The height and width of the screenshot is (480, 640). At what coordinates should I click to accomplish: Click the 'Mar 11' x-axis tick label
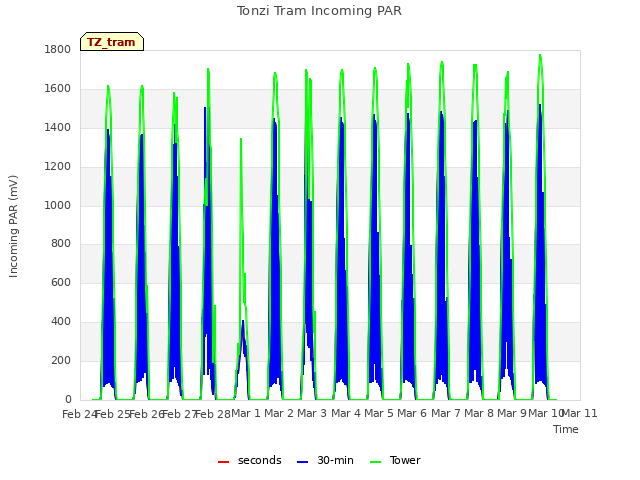pyautogui.click(x=580, y=413)
